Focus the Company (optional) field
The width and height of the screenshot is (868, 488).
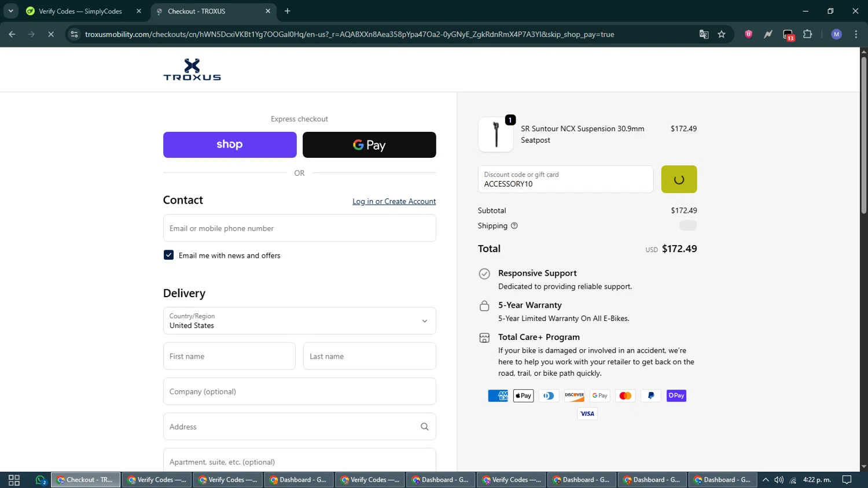coord(299,391)
